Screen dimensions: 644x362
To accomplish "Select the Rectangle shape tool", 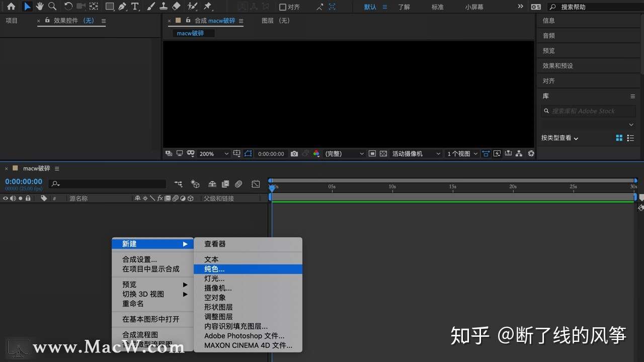I will coord(109,7).
